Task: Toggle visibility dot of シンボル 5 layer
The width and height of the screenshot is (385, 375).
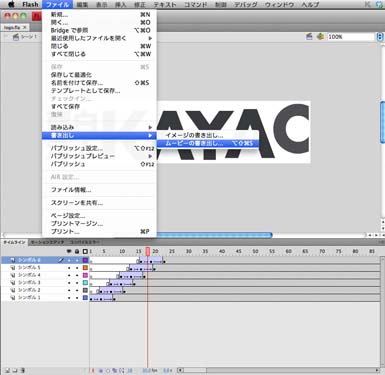Action: click(69, 268)
